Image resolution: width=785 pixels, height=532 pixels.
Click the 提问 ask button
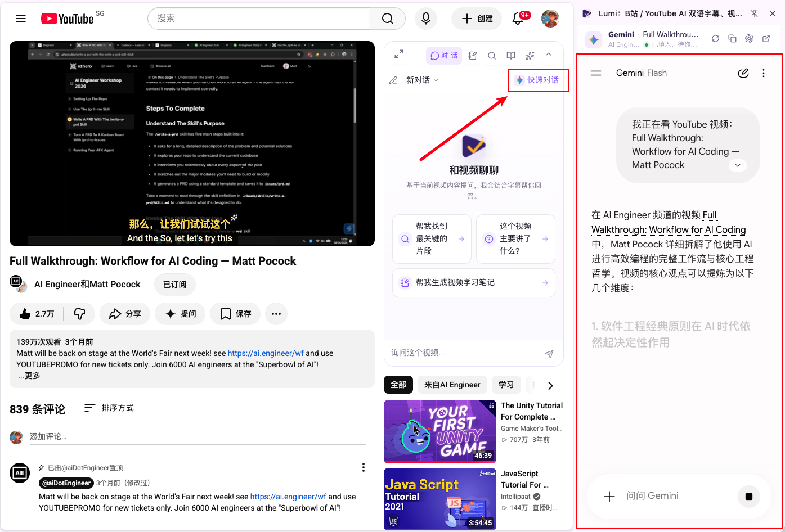click(x=180, y=314)
